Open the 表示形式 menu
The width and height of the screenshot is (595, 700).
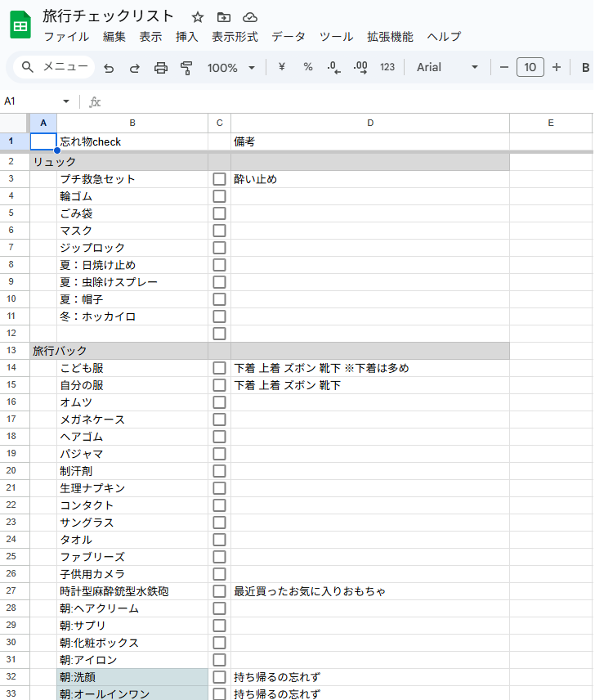(235, 37)
